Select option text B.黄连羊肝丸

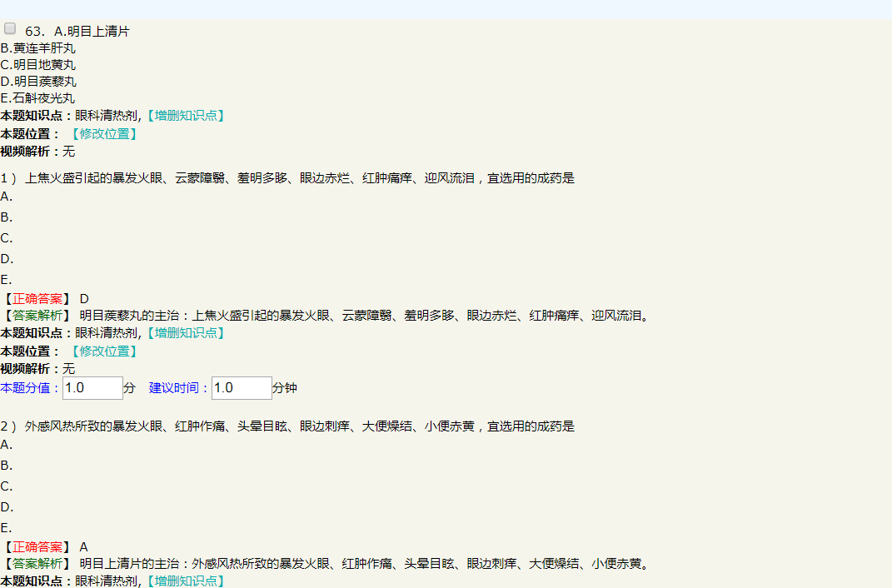(x=38, y=48)
